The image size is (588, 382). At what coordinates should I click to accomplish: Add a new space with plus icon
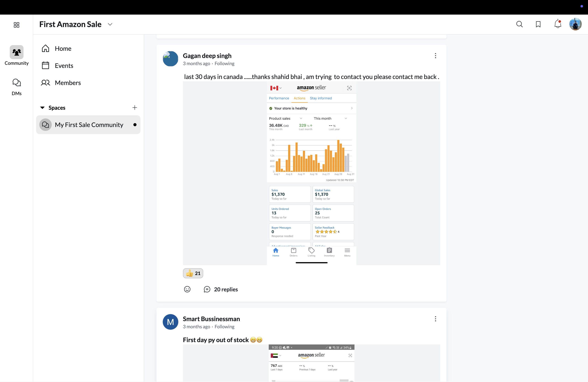(x=135, y=108)
